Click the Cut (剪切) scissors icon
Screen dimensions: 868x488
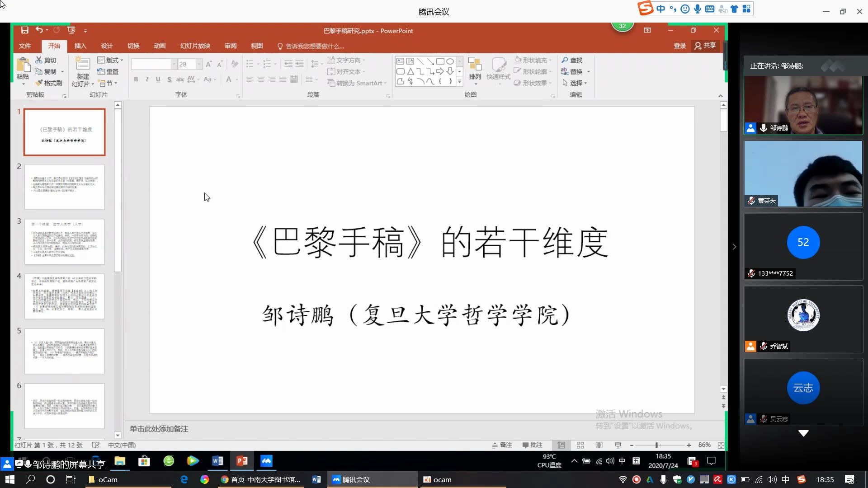click(x=39, y=60)
